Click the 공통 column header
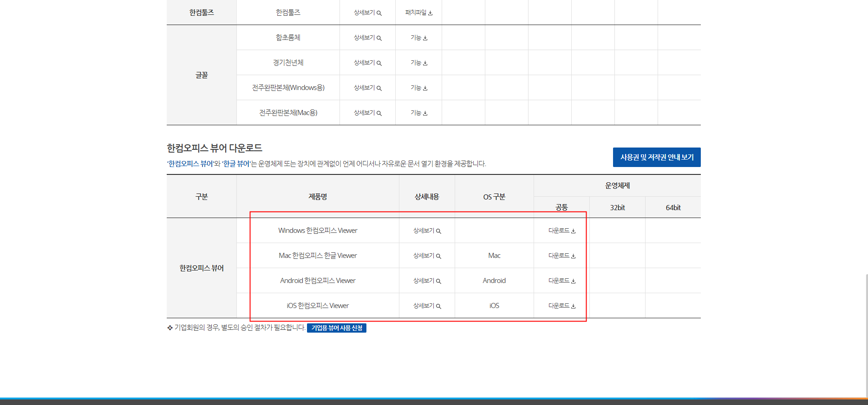Image resolution: width=868 pixels, height=405 pixels. click(x=561, y=207)
